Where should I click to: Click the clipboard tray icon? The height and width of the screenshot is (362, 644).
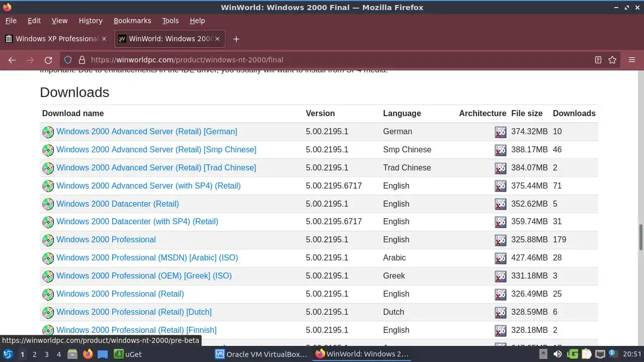[587, 354]
